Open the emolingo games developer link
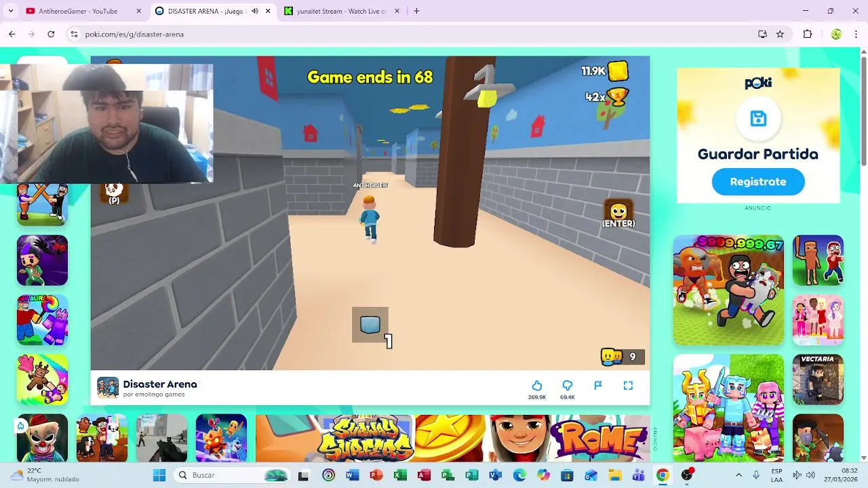This screenshot has width=868, height=488. [154, 394]
